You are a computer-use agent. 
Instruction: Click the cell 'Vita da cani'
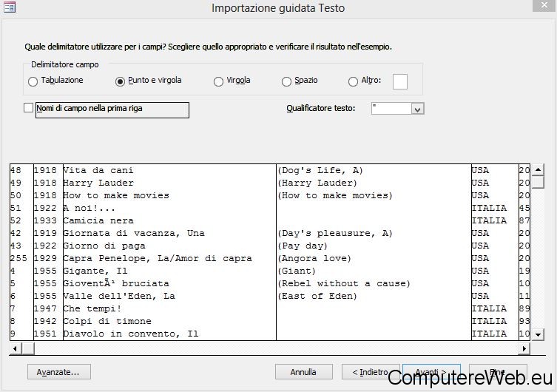point(98,170)
